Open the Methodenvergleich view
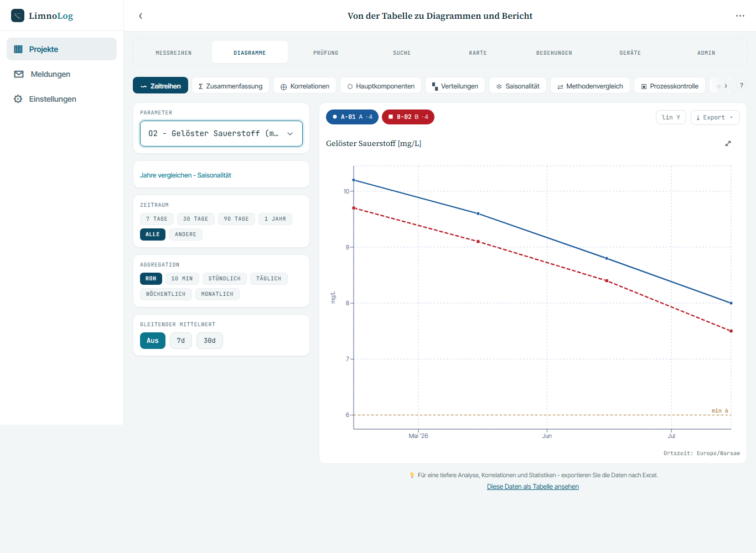The image size is (756, 553). point(590,86)
